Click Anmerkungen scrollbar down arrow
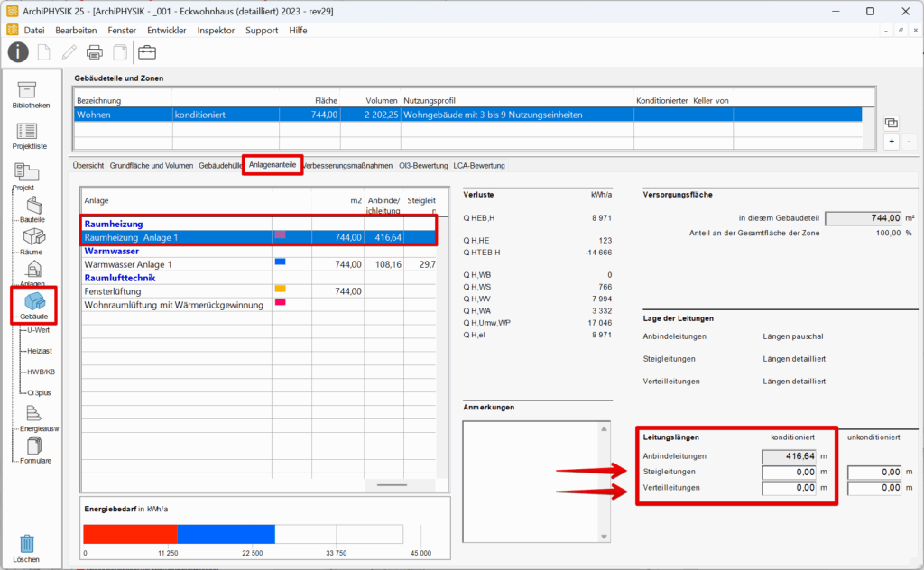 click(x=604, y=537)
